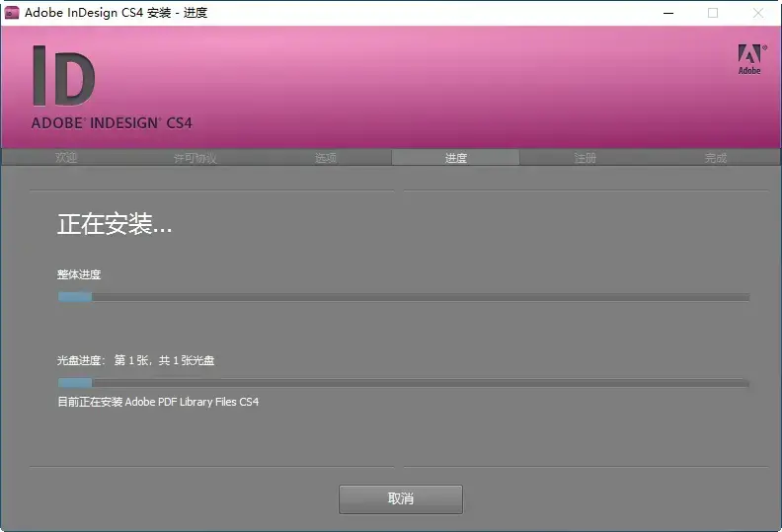The width and height of the screenshot is (782, 532).
Task: Select the 选项 step tab
Action: click(326, 158)
